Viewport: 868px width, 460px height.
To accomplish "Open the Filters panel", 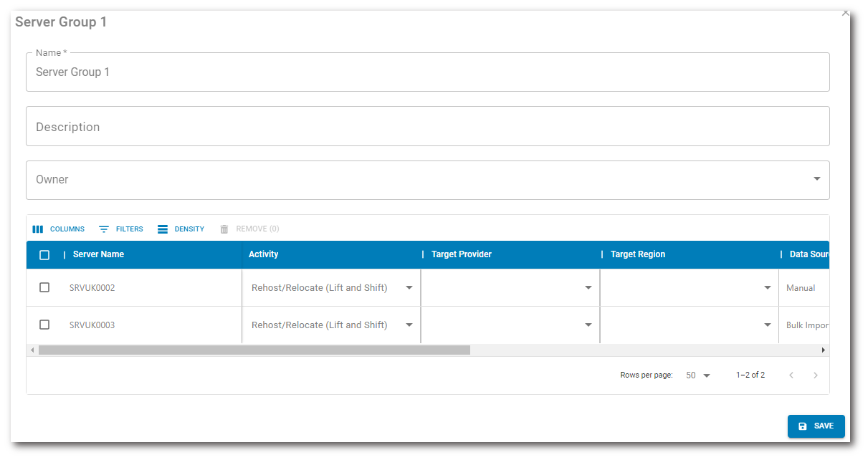I will tap(121, 229).
